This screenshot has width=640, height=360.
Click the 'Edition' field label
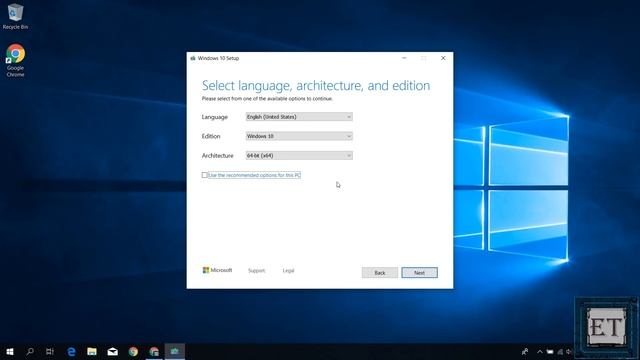[211, 136]
